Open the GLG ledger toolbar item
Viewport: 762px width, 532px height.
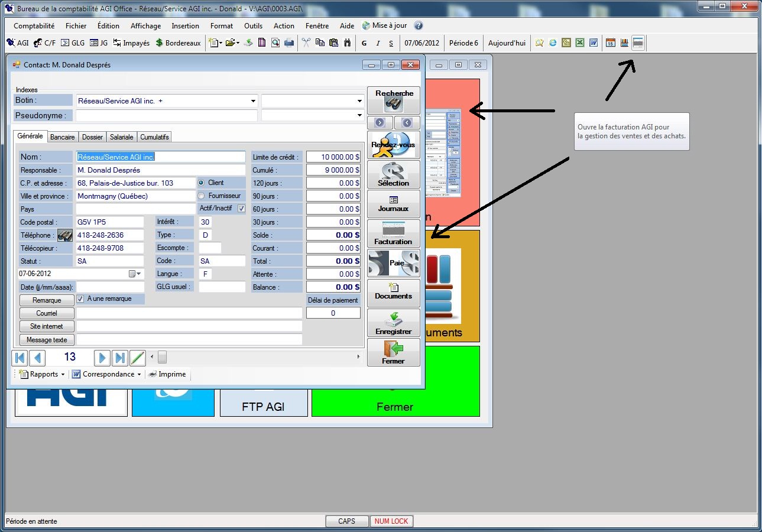point(73,43)
